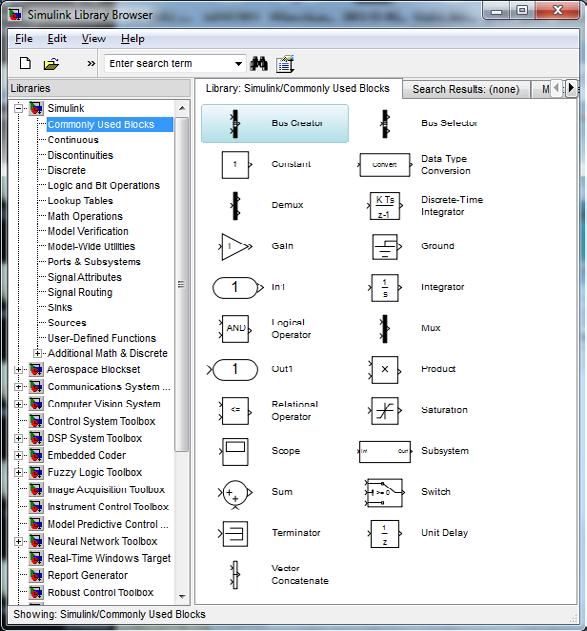
Task: Select the Scope block icon
Action: [x=235, y=452]
